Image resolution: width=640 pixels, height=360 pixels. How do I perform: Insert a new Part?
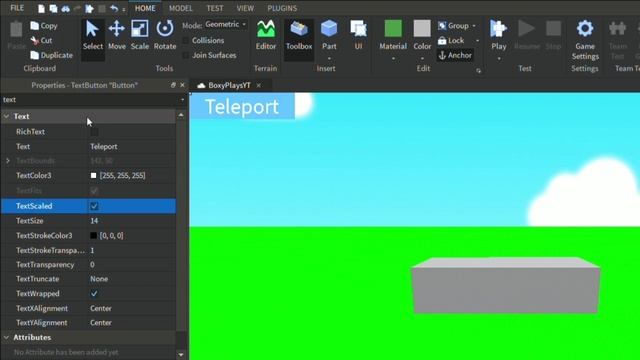click(x=329, y=35)
